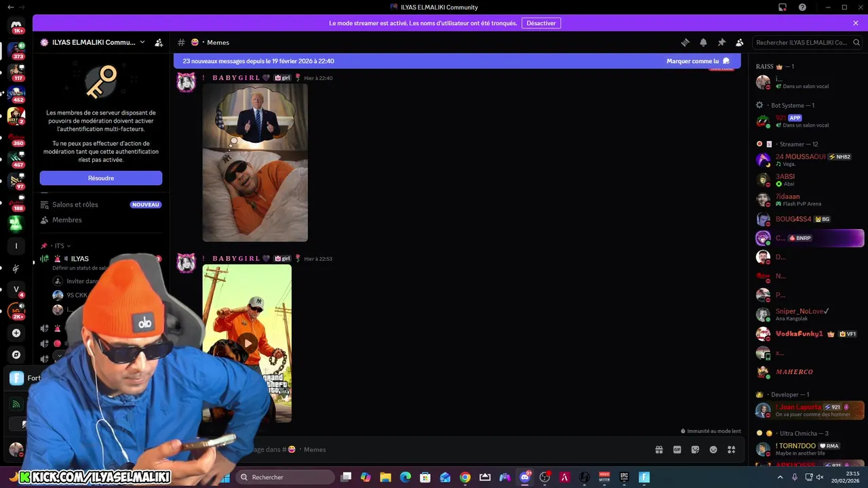868x488 pixels.
Task: Click Immunité au mode lent notice
Action: click(711, 431)
